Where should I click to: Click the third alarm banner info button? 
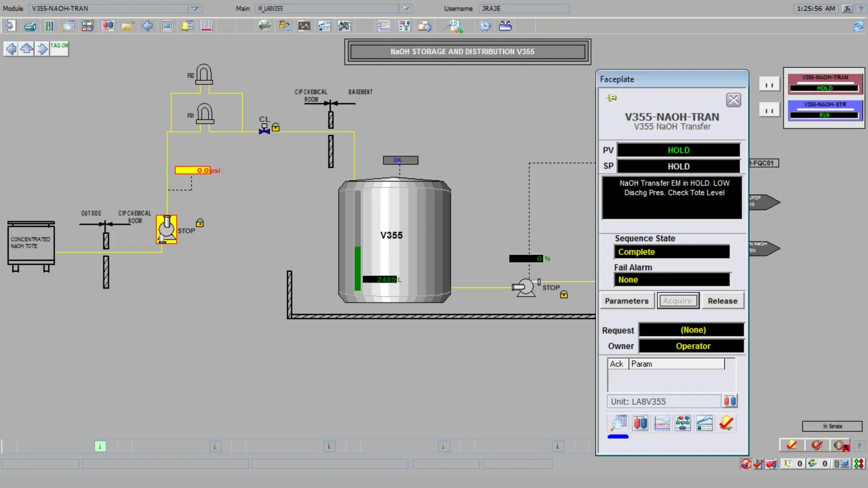click(x=329, y=446)
